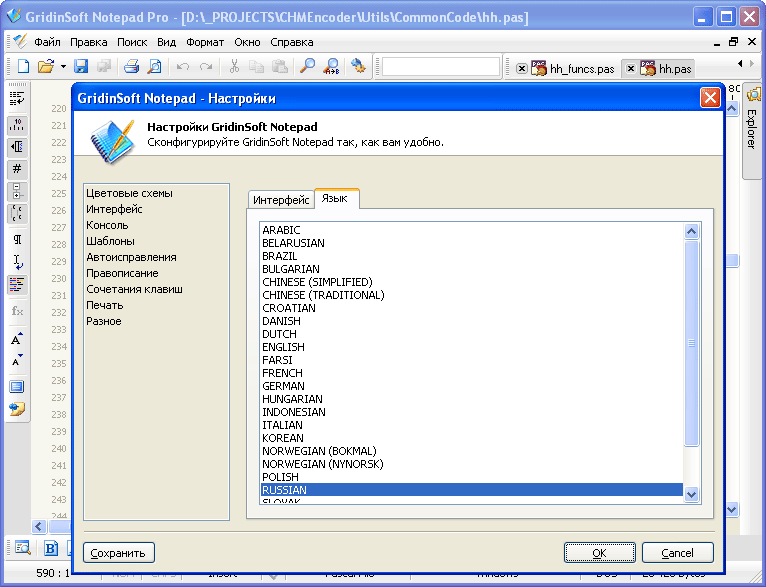Select Шаблоны in settings categories
Viewport: 766px width, 587px height.
110,241
